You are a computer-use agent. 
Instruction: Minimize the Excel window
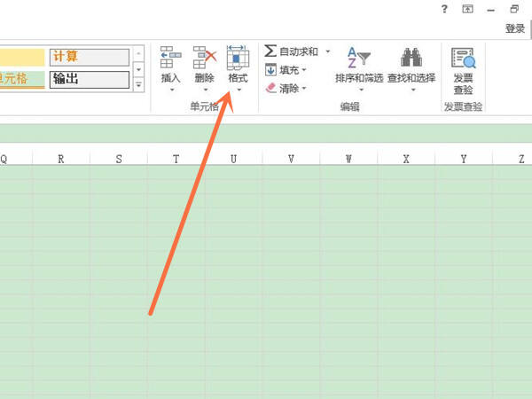click(490, 10)
